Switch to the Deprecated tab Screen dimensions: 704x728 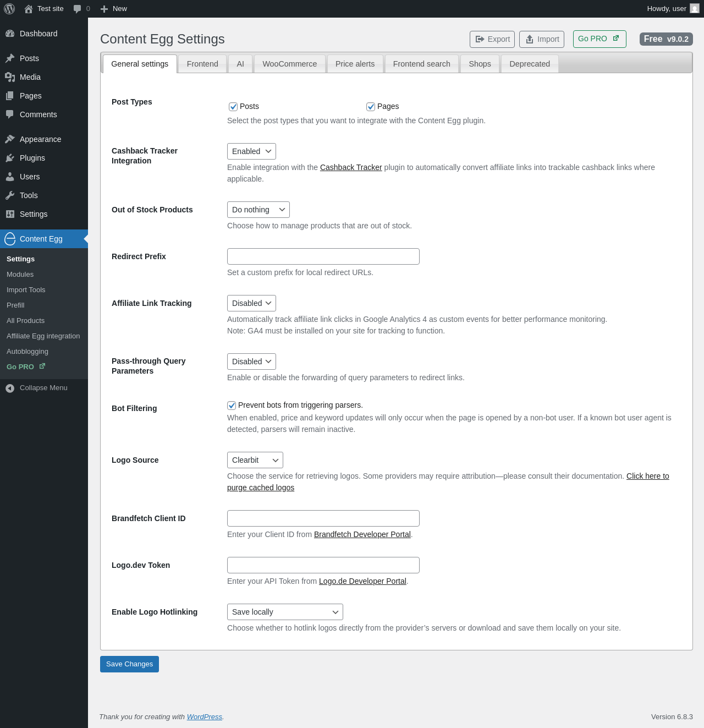tap(530, 64)
